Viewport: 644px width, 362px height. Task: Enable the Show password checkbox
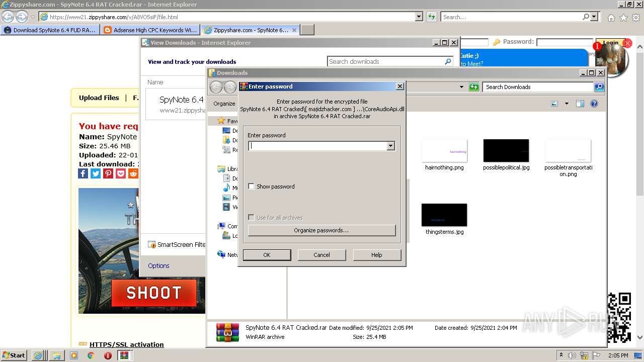point(252,187)
